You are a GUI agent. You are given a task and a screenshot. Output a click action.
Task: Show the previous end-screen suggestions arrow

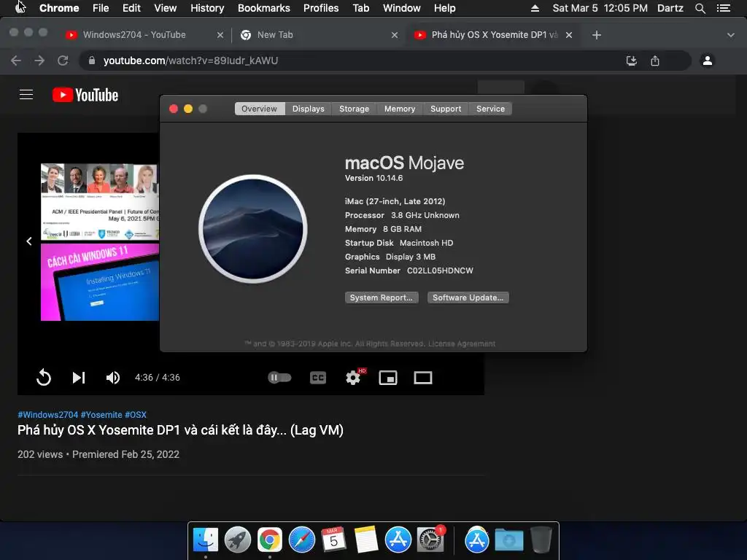point(29,241)
